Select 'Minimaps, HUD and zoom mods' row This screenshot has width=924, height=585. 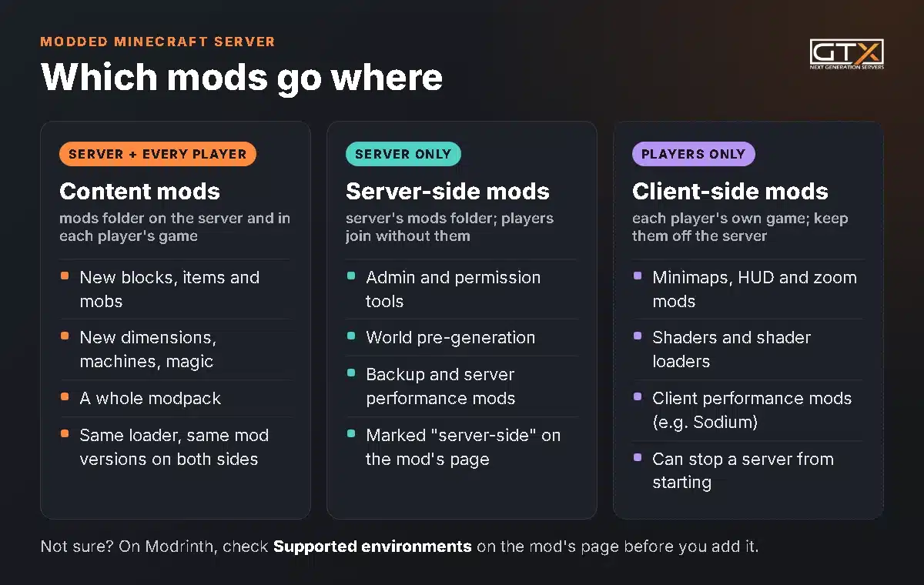coord(748,289)
